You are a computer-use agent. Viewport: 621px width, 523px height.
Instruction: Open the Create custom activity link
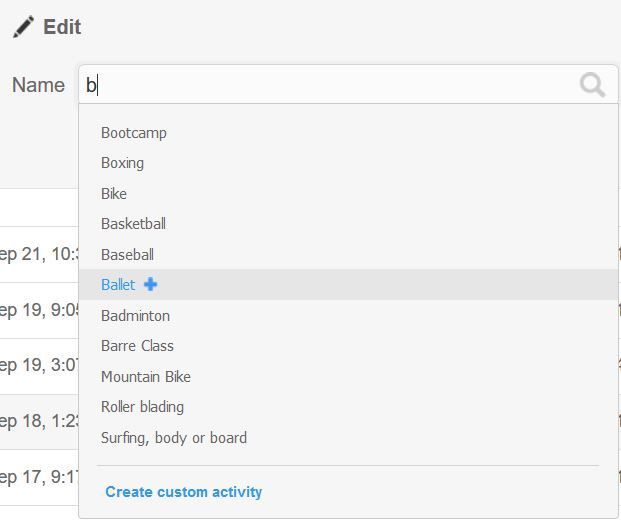tap(184, 492)
